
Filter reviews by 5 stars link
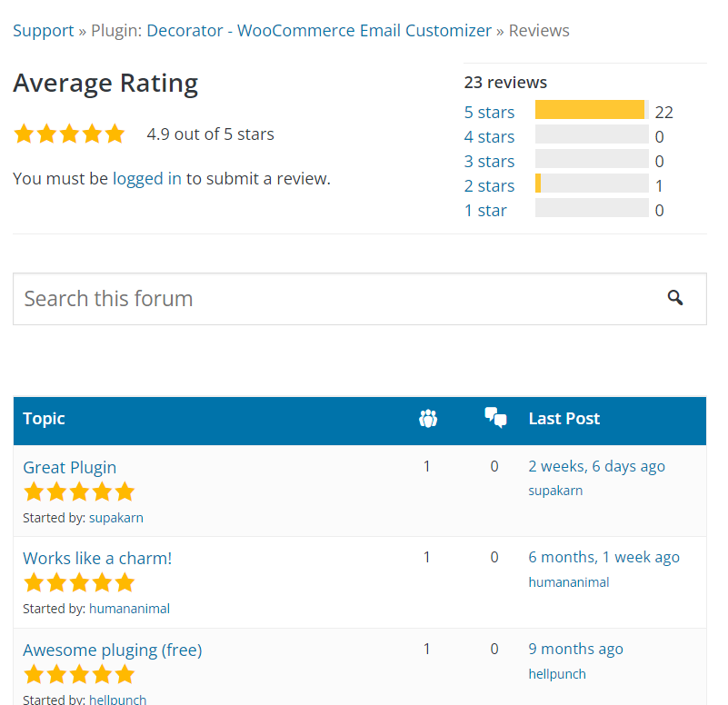[489, 113]
